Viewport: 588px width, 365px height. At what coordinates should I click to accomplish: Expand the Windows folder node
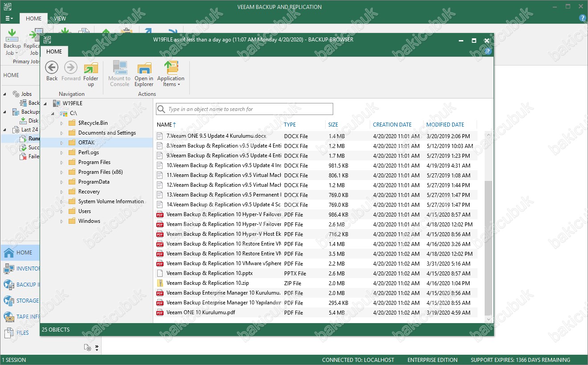[61, 221]
